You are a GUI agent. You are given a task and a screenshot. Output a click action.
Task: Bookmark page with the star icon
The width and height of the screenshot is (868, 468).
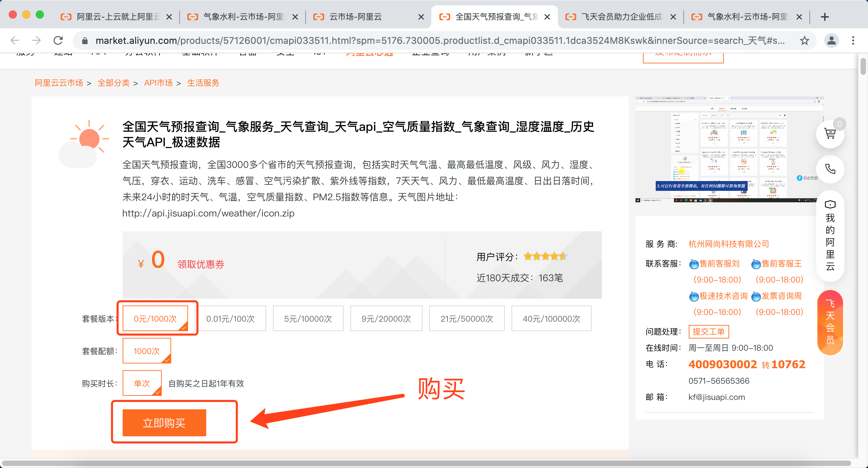pyautogui.click(x=804, y=41)
